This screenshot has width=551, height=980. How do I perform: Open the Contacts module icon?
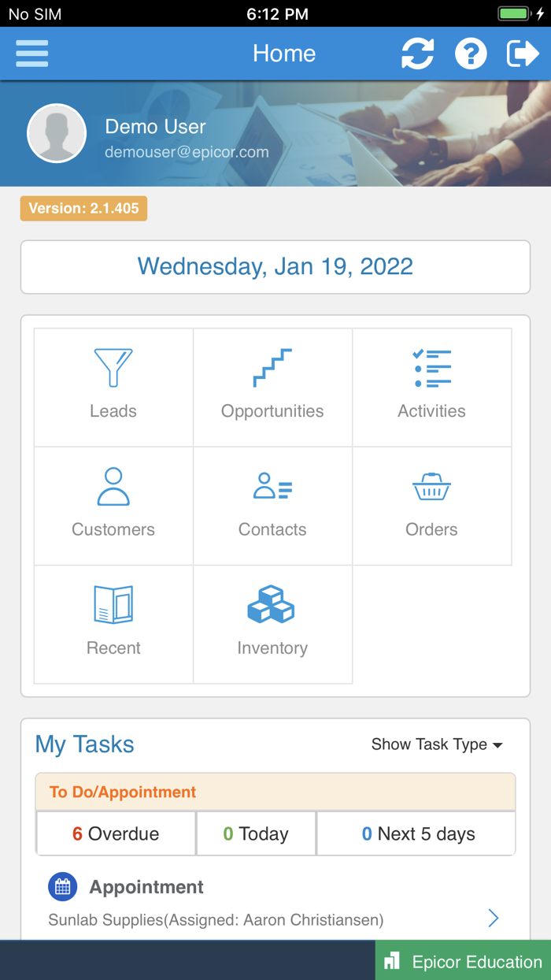(x=272, y=487)
